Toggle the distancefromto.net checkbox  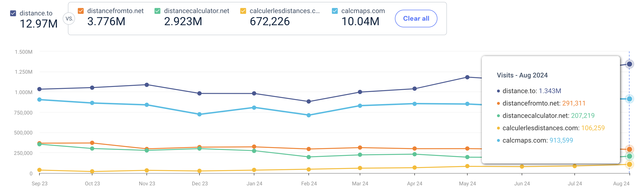[81, 11]
